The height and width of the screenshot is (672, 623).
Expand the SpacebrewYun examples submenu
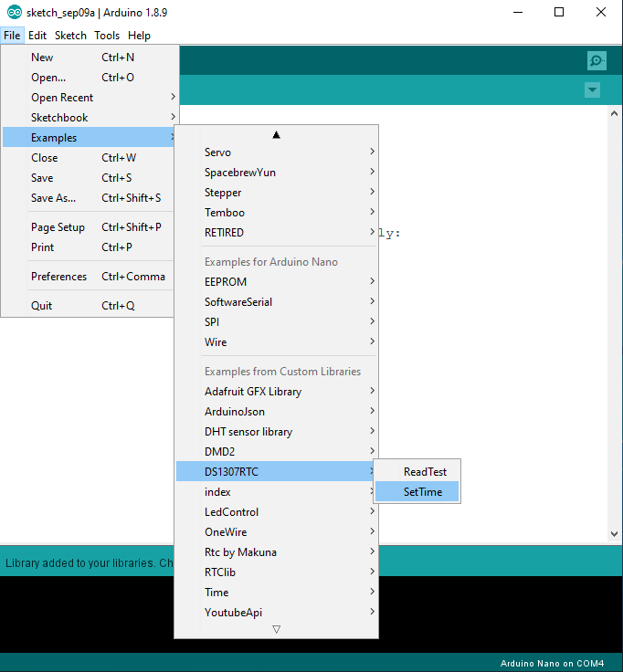276,173
